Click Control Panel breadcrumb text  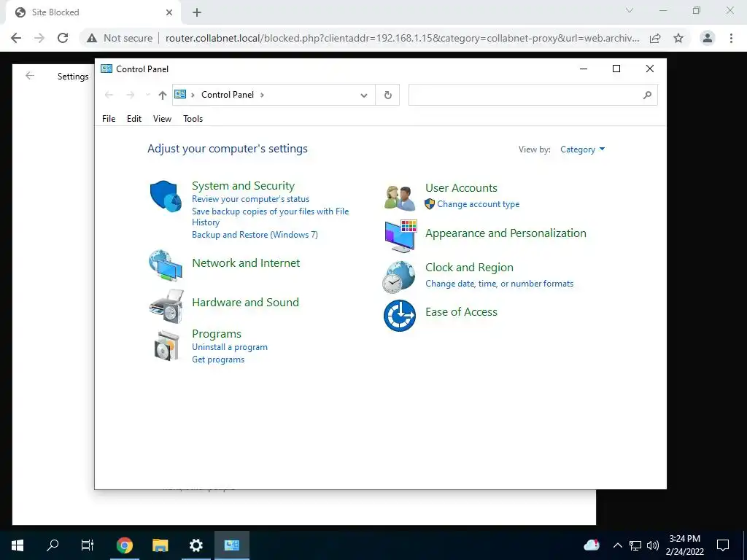tap(228, 95)
